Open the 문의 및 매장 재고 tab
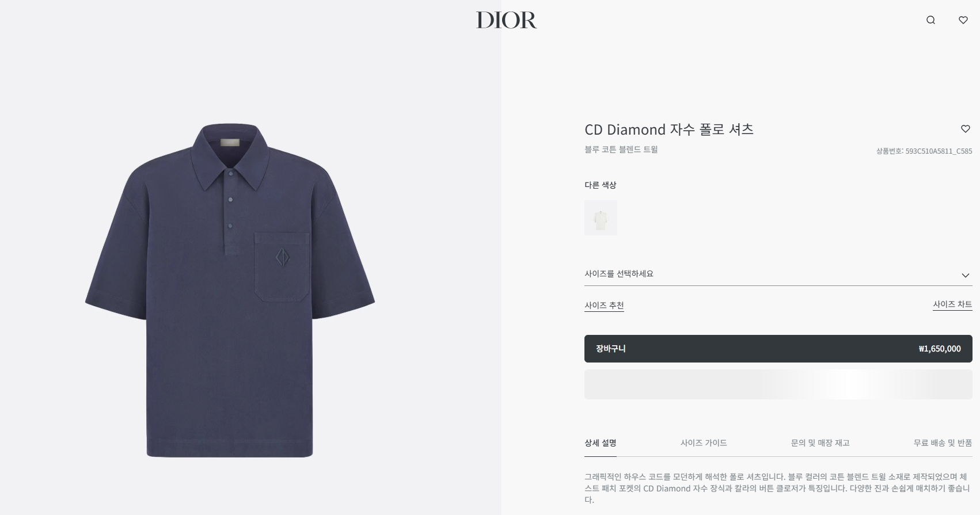 tap(821, 443)
